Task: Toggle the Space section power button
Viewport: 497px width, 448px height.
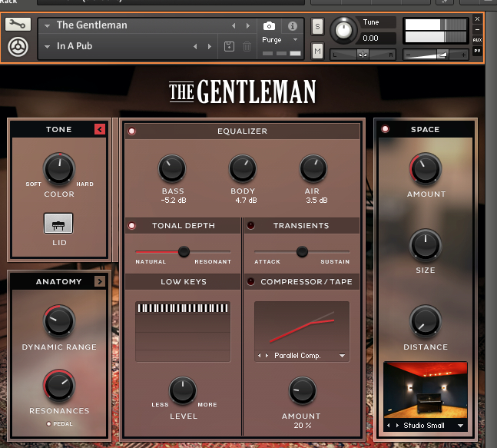Action: pos(385,129)
